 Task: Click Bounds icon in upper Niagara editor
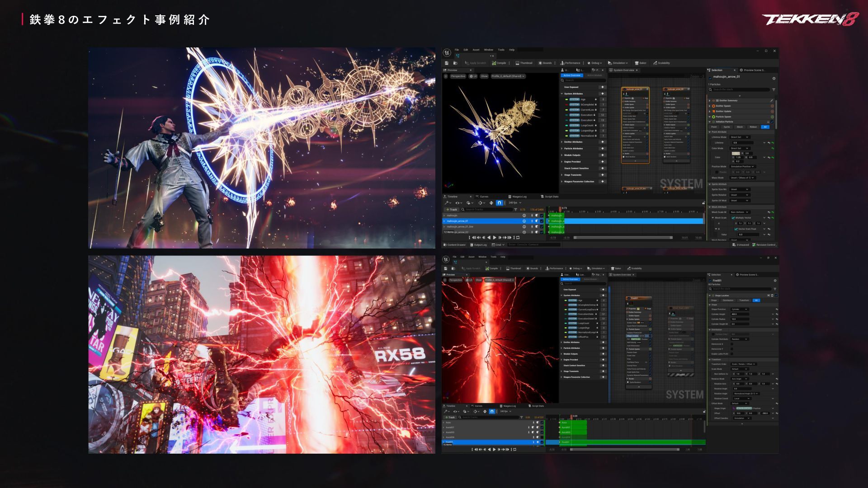pyautogui.click(x=540, y=63)
